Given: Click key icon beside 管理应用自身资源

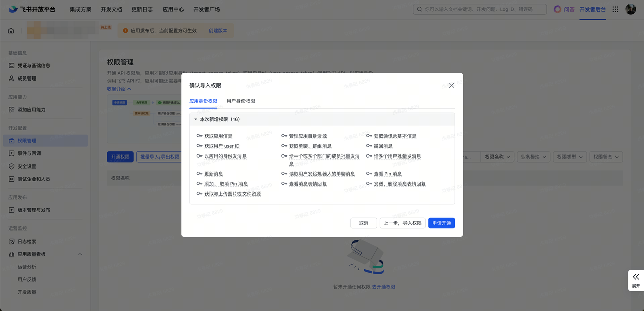Looking at the screenshot, I should coord(284,136).
